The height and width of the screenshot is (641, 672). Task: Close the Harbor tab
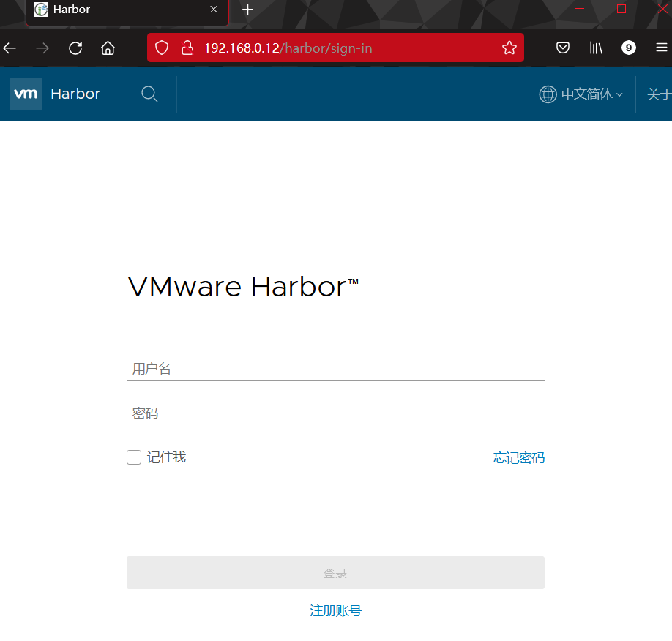214,10
